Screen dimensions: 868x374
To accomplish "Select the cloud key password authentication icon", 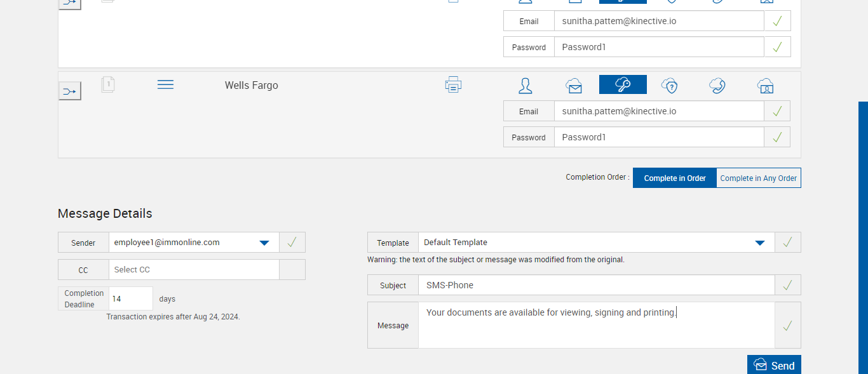I will [x=623, y=85].
